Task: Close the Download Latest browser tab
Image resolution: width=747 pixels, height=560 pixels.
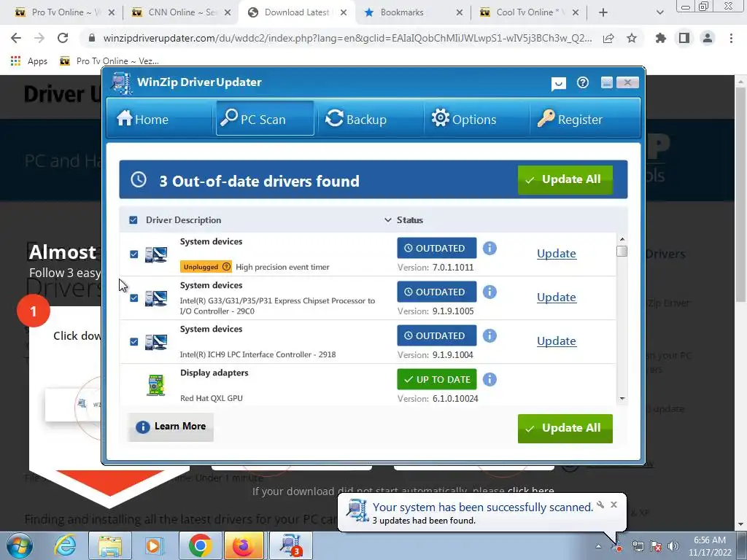Action: pyautogui.click(x=344, y=13)
